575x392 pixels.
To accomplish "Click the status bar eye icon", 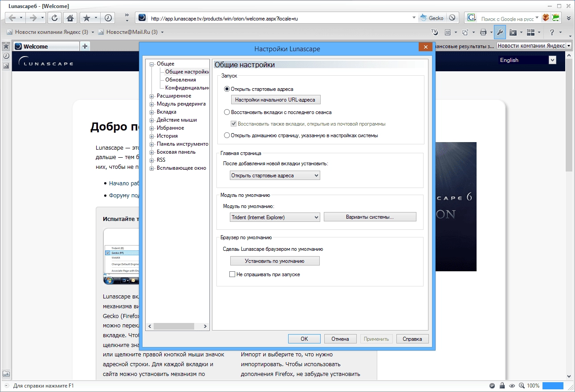I will click(x=512, y=386).
